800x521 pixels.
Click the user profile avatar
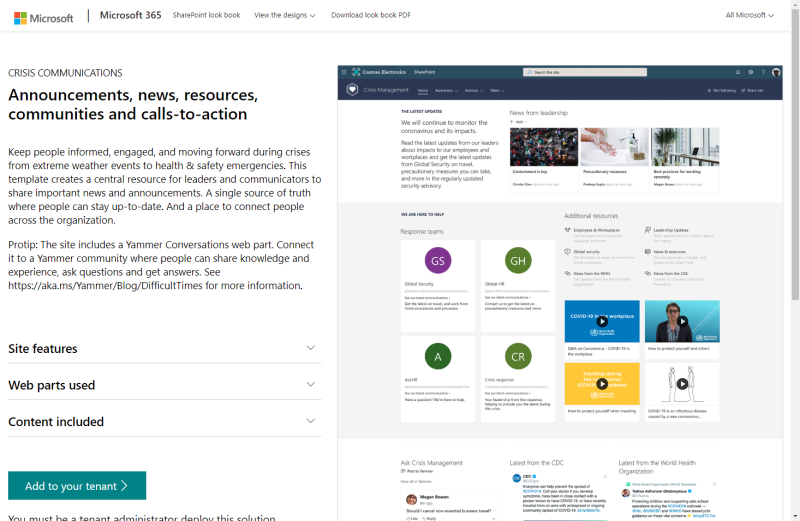(776, 72)
